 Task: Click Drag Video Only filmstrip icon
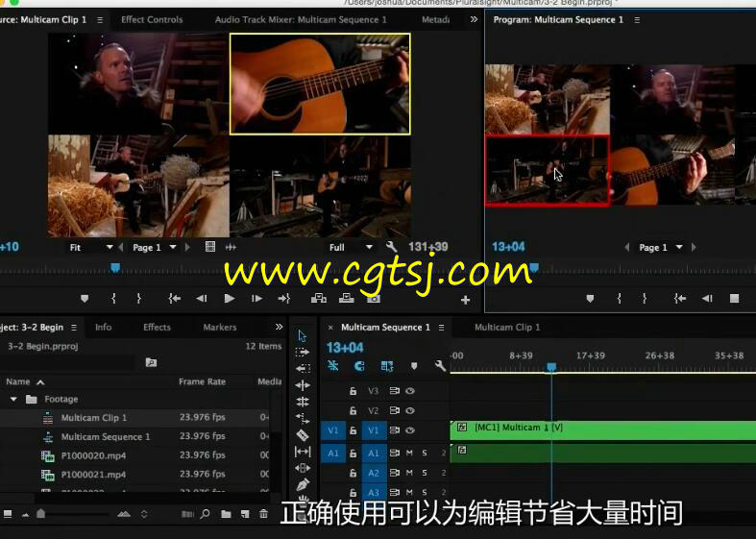[x=210, y=247]
